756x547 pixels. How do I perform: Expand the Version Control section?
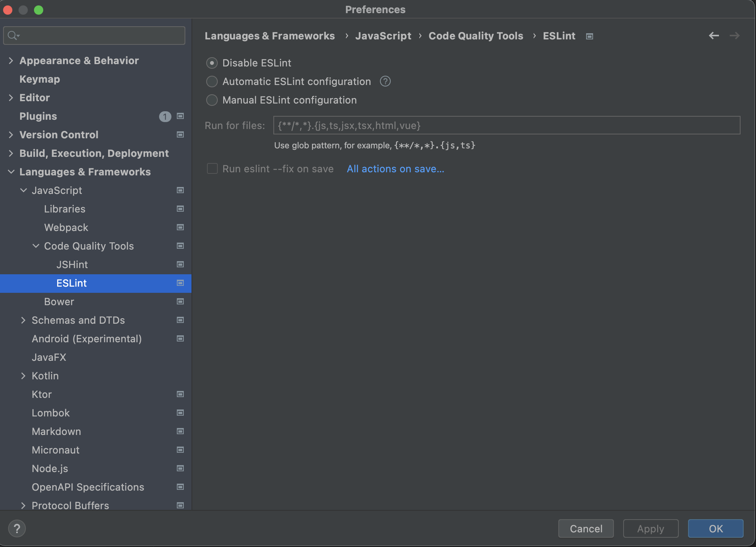coord(11,135)
